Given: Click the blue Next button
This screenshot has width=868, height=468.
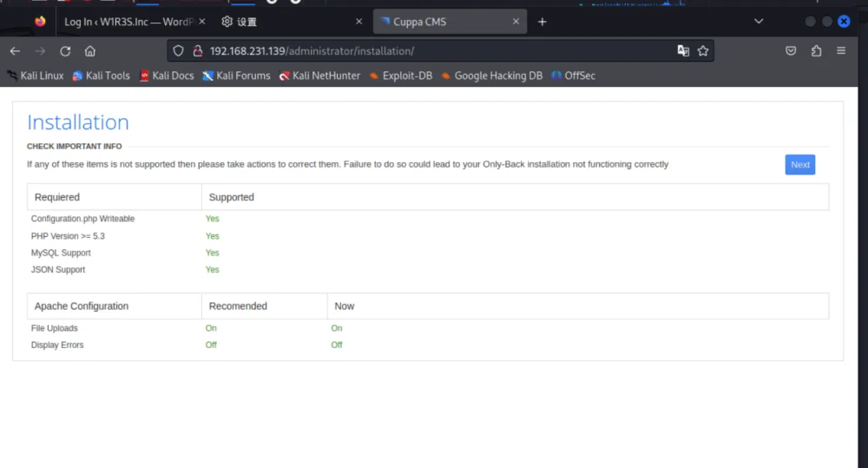Looking at the screenshot, I should (x=800, y=164).
